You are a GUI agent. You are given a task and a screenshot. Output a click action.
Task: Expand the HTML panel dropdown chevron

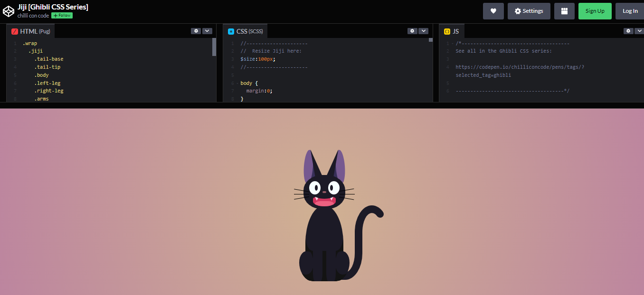[207, 30]
